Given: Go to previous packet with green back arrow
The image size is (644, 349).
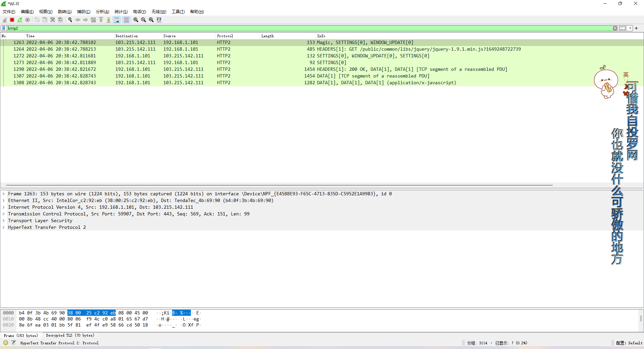Looking at the screenshot, I should point(78,20).
